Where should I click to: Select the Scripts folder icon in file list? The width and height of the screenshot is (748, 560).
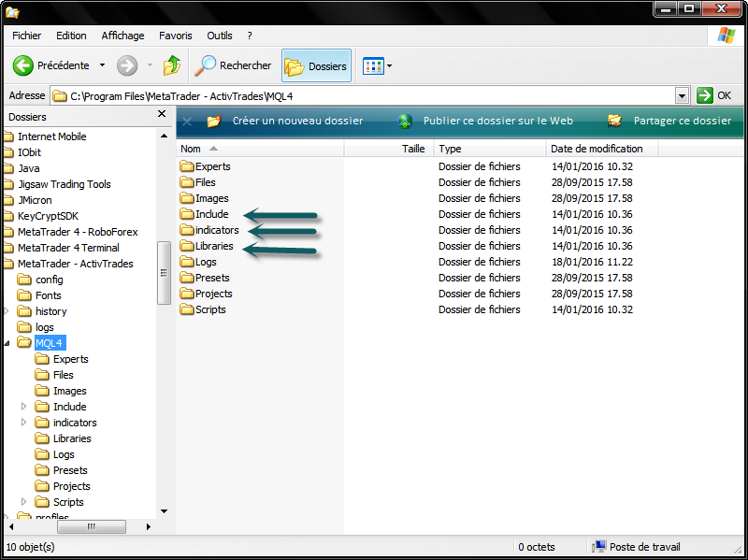point(187,309)
